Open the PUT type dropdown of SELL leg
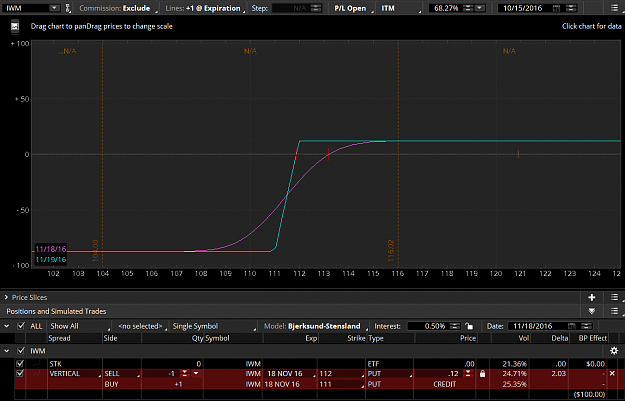Viewport: 625px width, 401px height. tap(390, 374)
